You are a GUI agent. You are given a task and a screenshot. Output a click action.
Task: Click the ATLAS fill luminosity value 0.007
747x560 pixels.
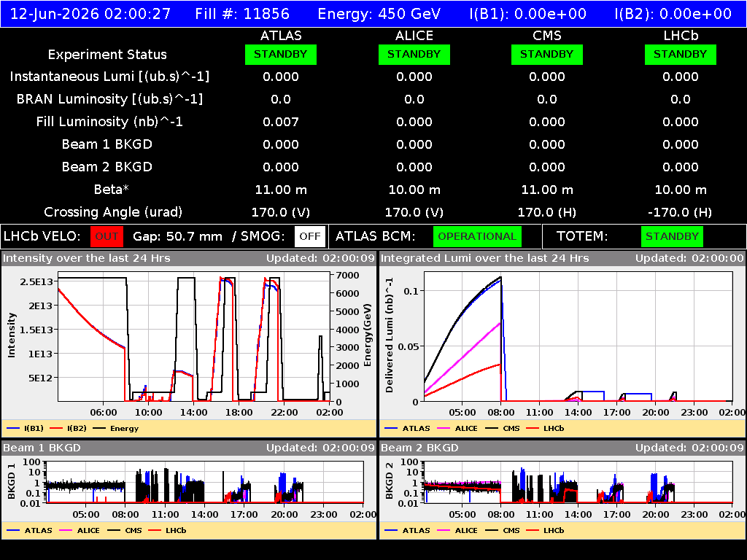pyautogui.click(x=281, y=122)
